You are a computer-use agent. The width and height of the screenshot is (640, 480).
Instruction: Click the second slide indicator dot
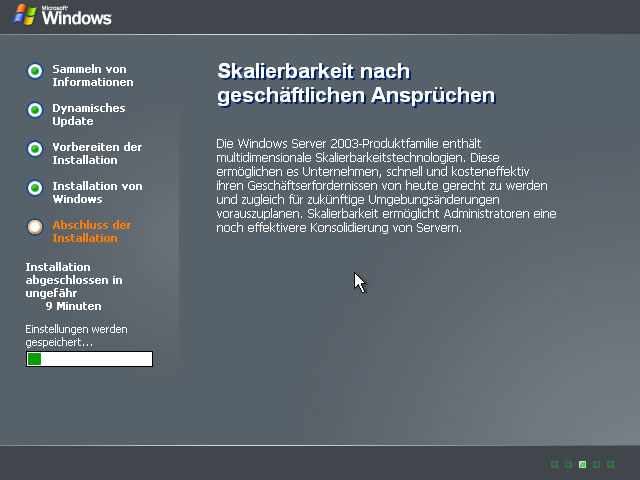569,465
